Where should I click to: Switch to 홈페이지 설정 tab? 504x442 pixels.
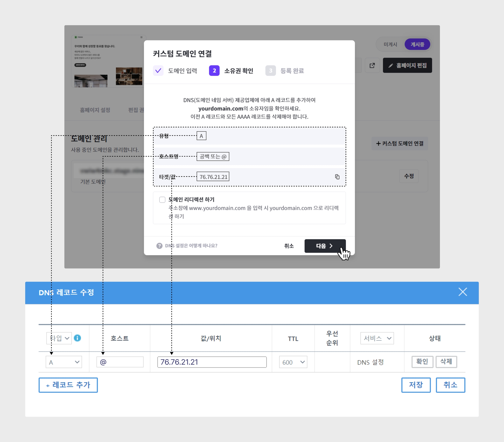click(95, 110)
